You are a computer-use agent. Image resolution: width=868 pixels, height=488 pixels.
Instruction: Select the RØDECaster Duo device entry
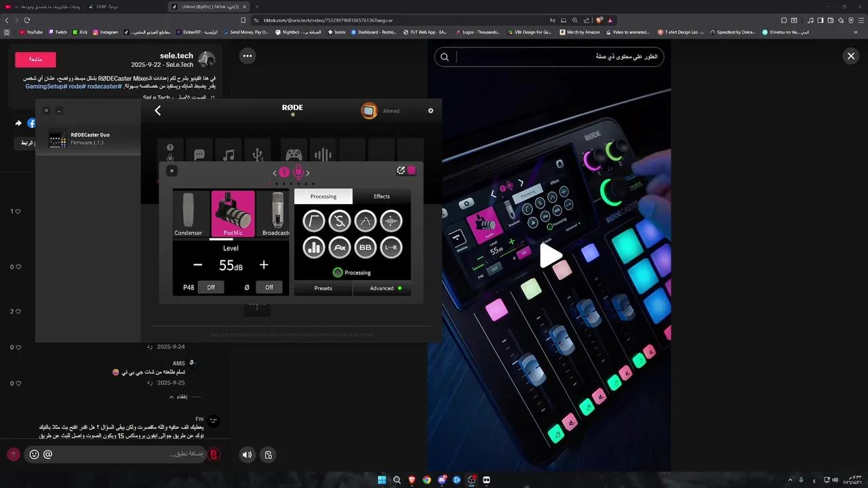[88, 139]
